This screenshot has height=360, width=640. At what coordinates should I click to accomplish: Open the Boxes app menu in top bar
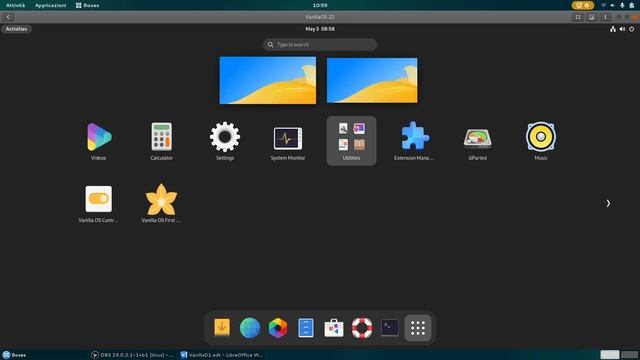[87, 5]
